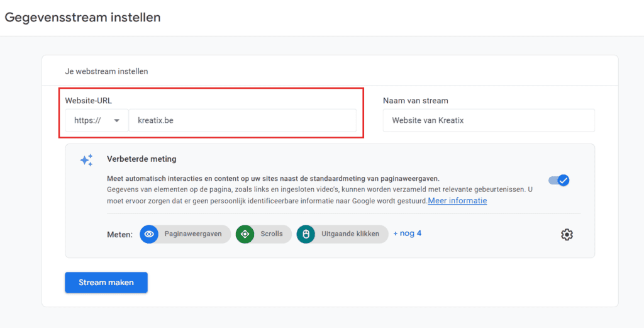This screenshot has width=644, height=328.
Task: Click the Verbeterde meting sparkle icon
Action: 86,160
